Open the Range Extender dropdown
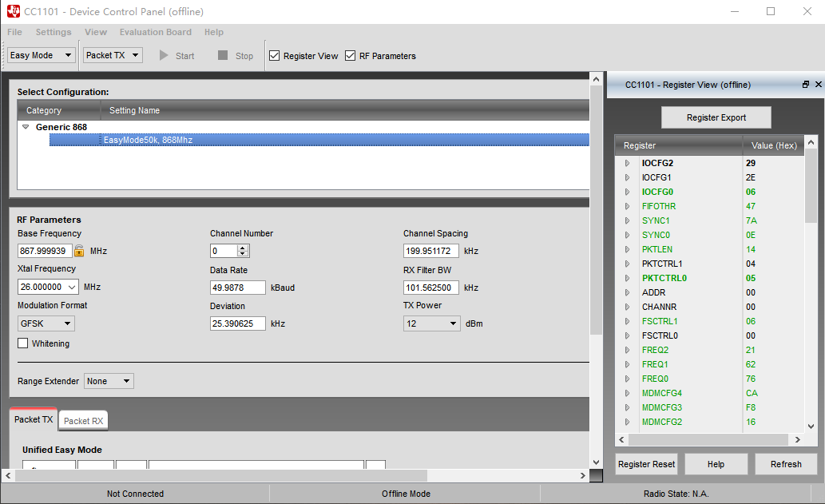This screenshot has height=504, width=825. coord(109,381)
